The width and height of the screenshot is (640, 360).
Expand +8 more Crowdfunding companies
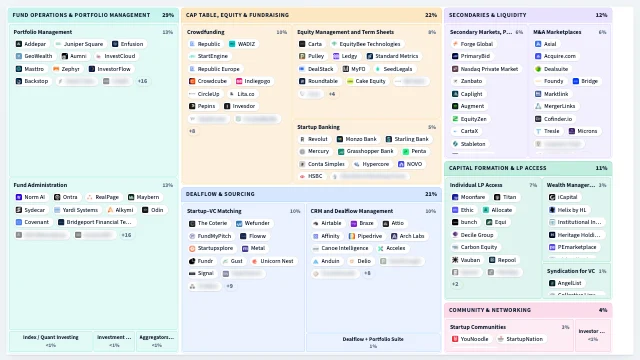192,131
